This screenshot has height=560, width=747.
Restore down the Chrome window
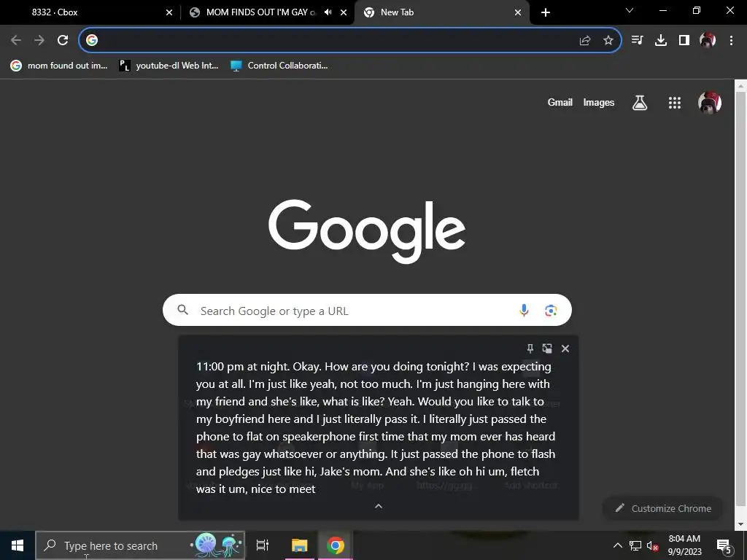click(697, 10)
